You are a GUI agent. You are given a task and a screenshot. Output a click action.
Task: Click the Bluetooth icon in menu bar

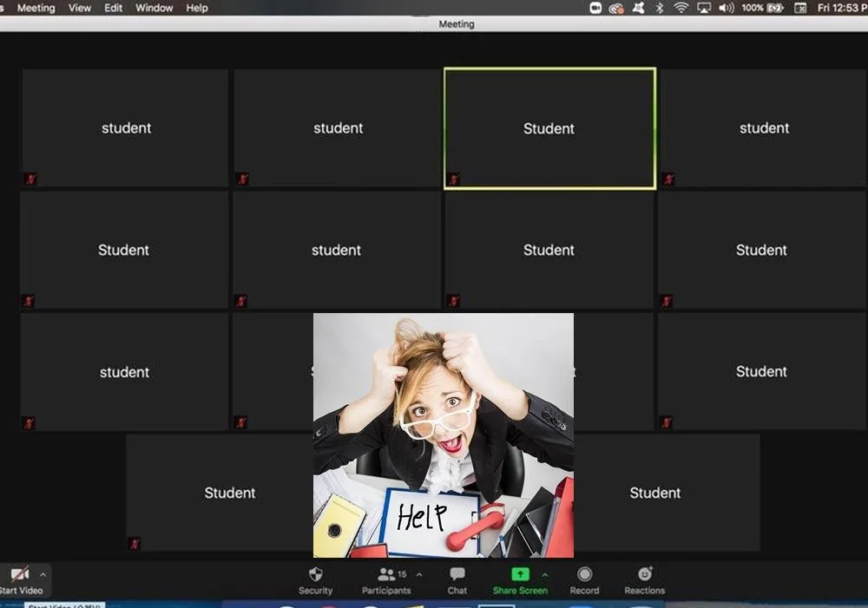tap(659, 8)
